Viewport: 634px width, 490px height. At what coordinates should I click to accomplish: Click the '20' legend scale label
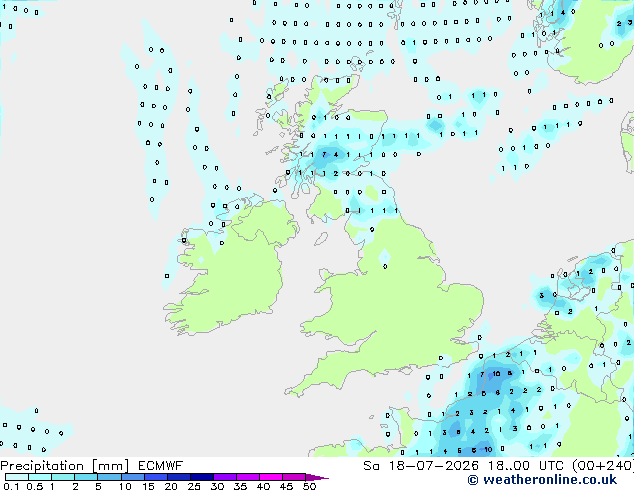(x=171, y=486)
